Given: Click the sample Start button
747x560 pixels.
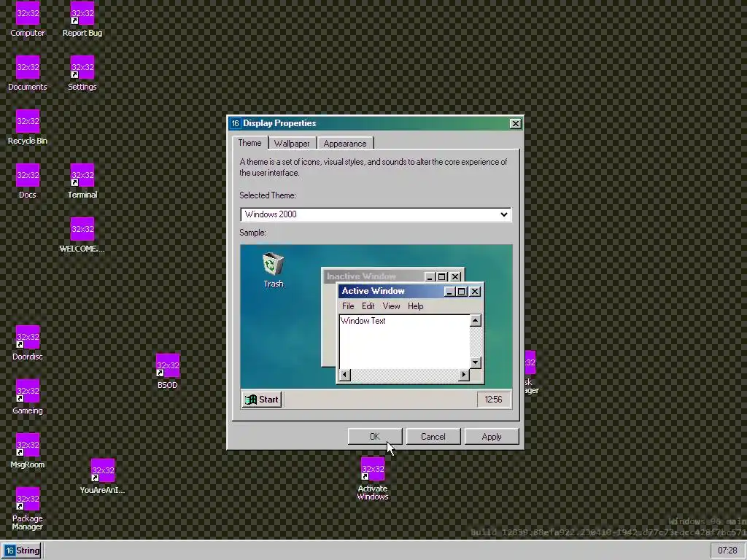Looking at the screenshot, I should 262,400.
